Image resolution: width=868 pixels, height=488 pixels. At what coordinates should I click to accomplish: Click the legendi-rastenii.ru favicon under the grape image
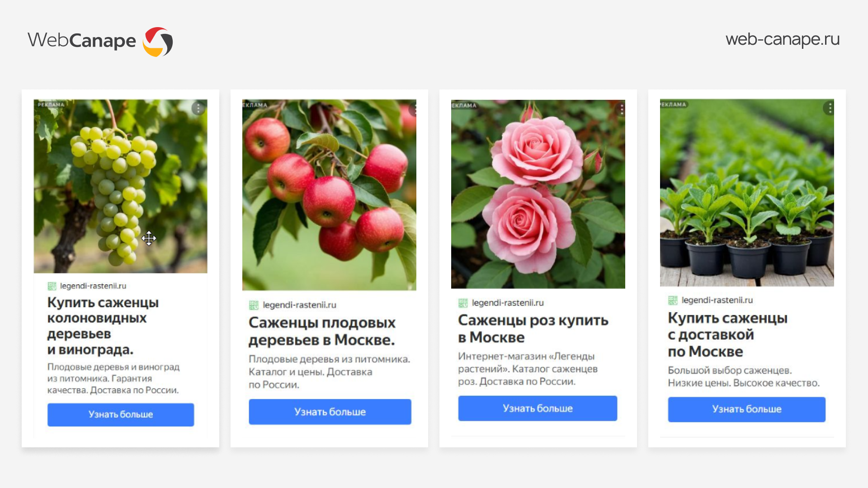[x=52, y=286]
